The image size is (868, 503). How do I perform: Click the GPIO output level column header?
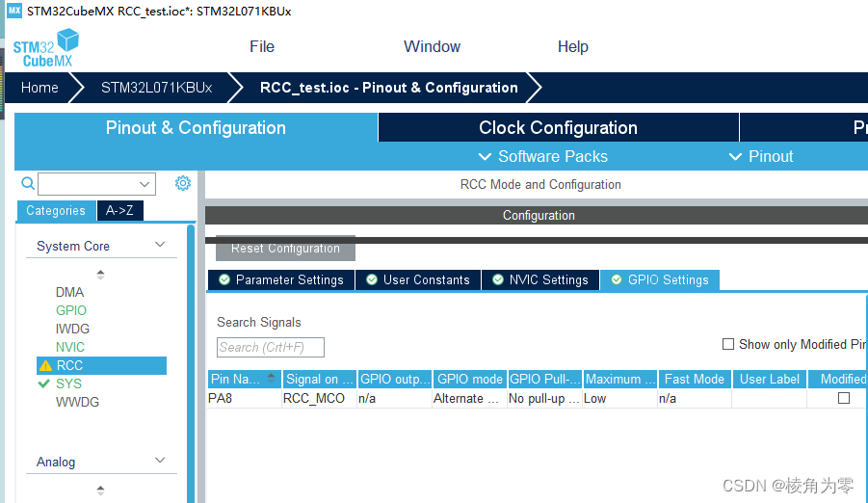pos(395,379)
